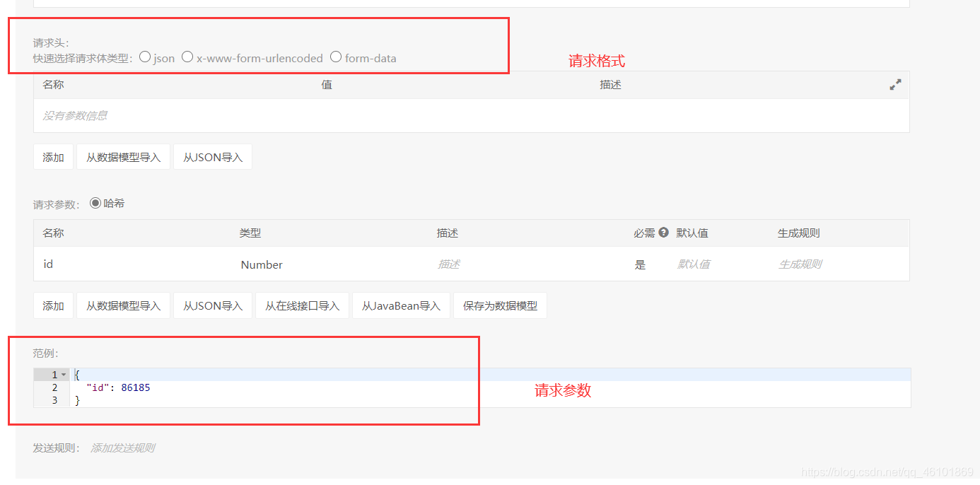Select x-www-form-urlencoded body type
The width and height of the screenshot is (980, 485).
pos(187,57)
